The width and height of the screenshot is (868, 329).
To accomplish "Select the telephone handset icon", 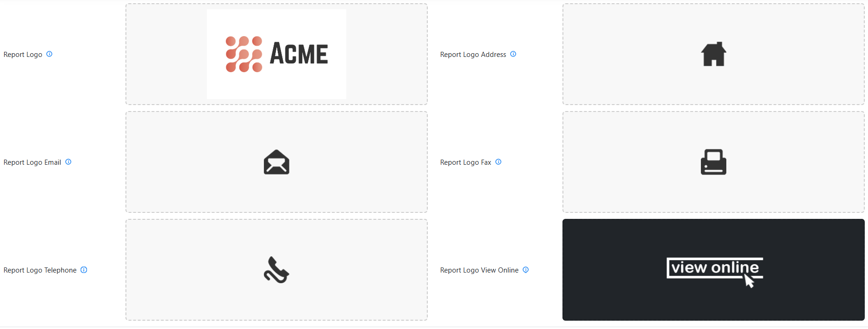I will coord(276,270).
